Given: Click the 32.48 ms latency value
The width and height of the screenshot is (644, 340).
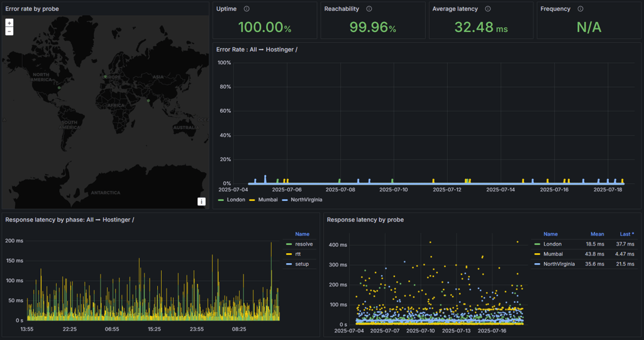Looking at the screenshot, I should (x=481, y=27).
